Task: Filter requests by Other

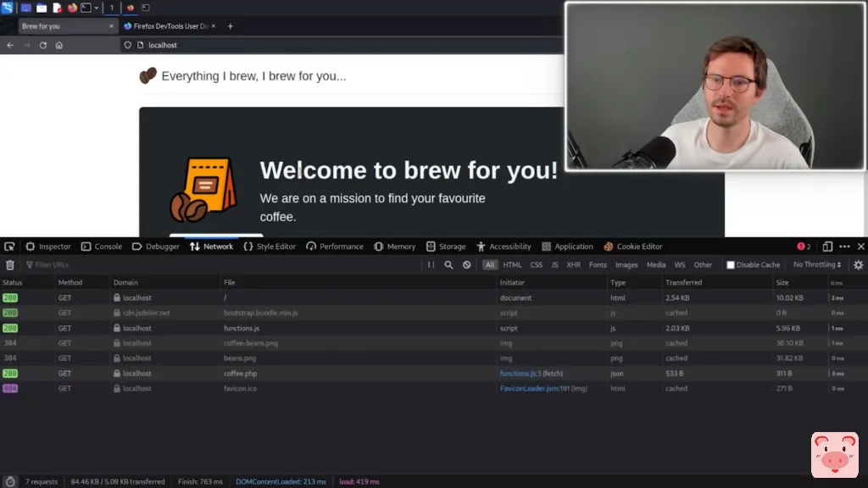Action: [703, 265]
